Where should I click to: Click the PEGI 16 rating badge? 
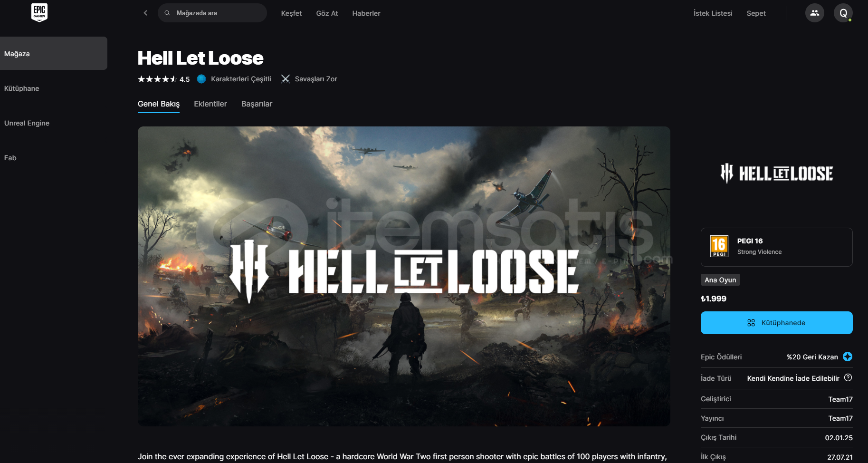(719, 246)
